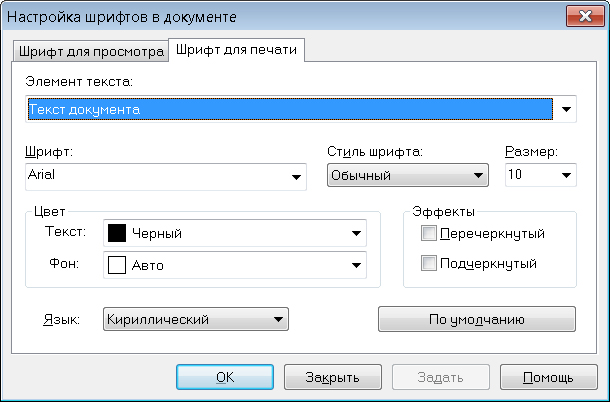Click the black text color swatch
This screenshot has width=610, height=402.
point(117,233)
